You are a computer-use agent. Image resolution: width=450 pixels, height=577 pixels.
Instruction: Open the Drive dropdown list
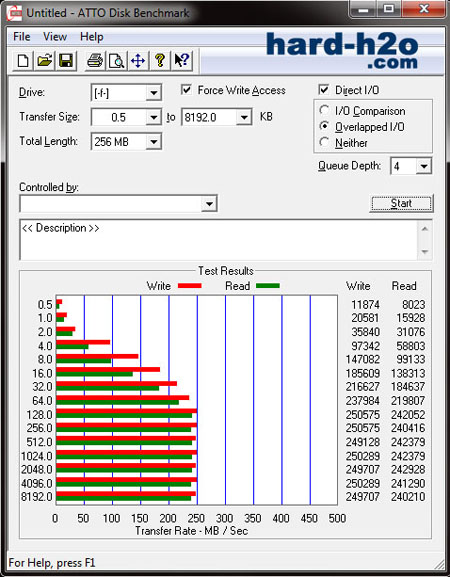[x=153, y=93]
